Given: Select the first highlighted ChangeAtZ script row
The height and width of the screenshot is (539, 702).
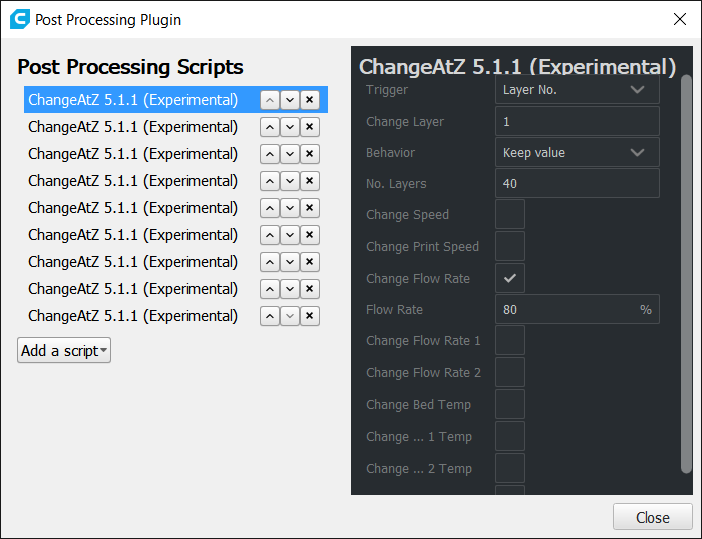Looking at the screenshot, I should point(176,99).
